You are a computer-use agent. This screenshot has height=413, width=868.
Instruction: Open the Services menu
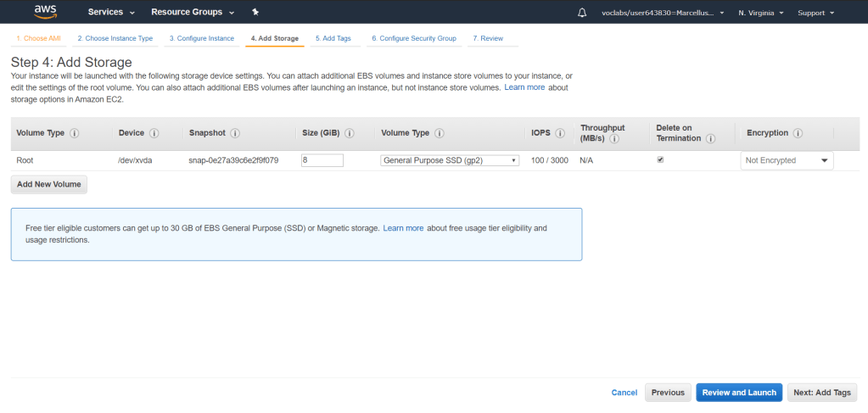pos(111,13)
